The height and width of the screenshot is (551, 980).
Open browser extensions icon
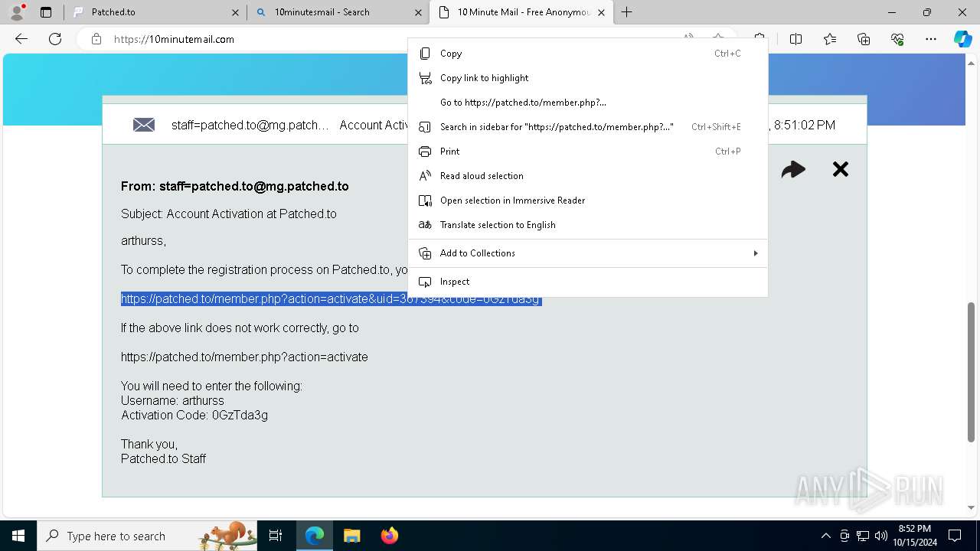pos(759,39)
